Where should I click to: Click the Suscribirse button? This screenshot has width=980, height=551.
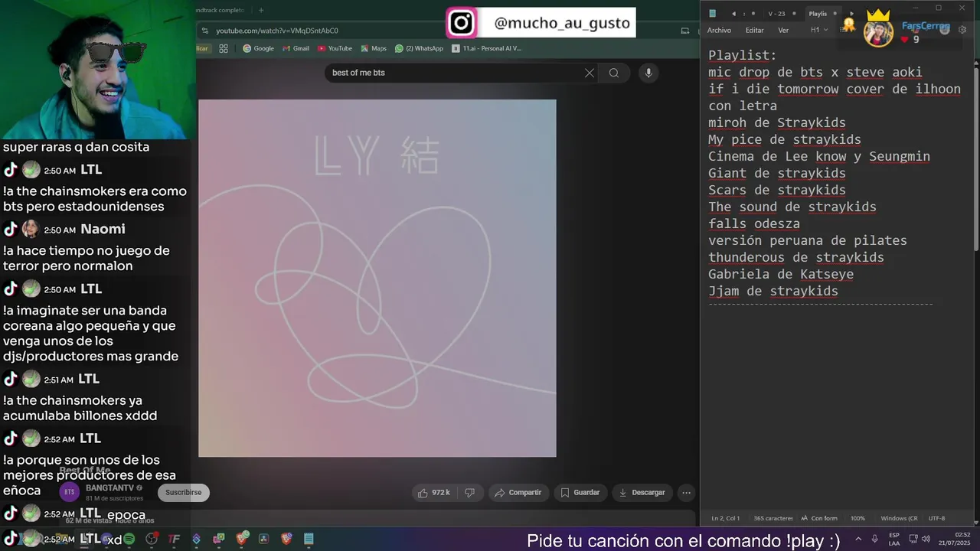[184, 492]
